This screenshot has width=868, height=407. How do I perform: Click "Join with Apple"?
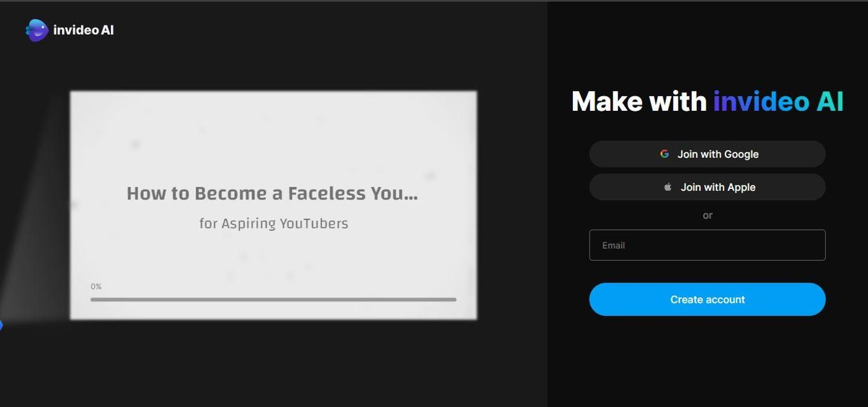coord(707,186)
